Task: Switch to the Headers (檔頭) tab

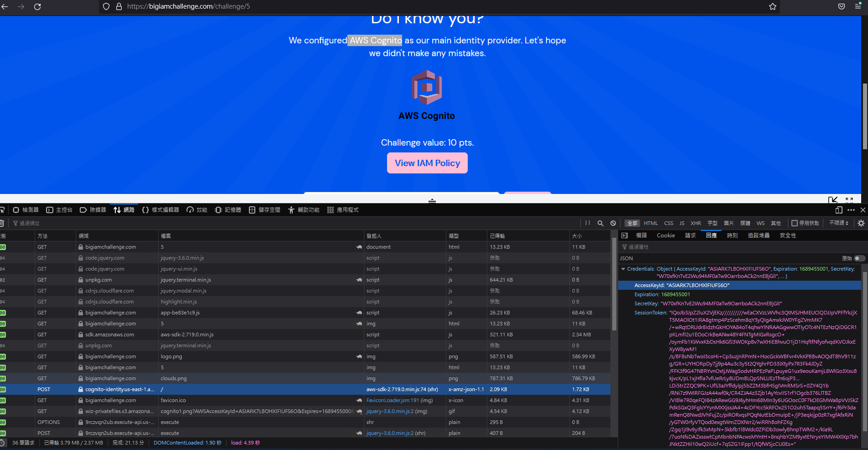Action: tap(641, 235)
